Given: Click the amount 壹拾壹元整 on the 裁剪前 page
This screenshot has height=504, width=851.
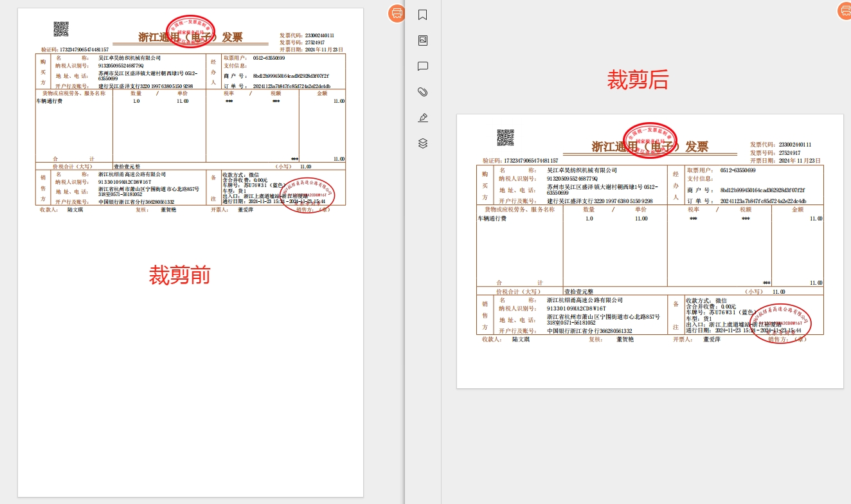Looking at the screenshot, I should click(x=127, y=166).
